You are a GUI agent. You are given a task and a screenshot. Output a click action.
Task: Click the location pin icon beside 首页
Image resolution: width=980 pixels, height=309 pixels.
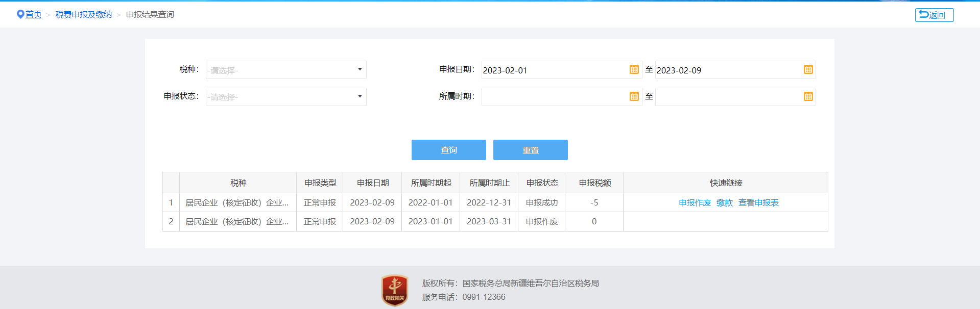(20, 14)
